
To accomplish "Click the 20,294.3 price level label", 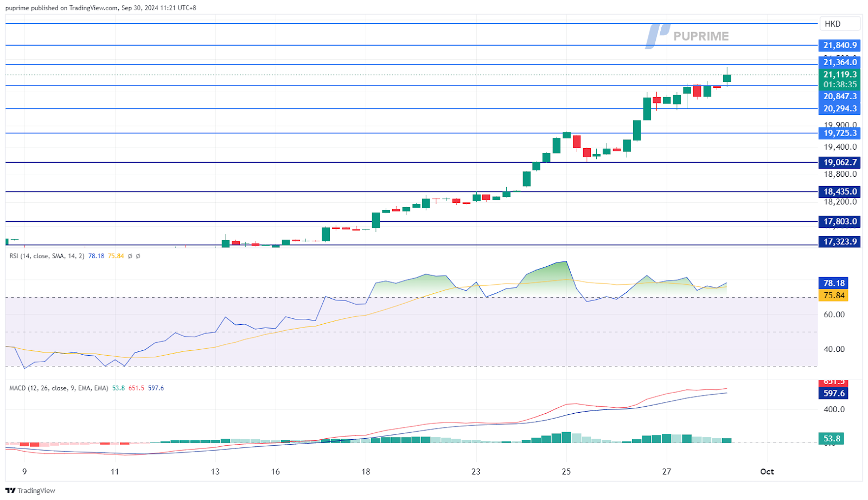I will pyautogui.click(x=840, y=108).
